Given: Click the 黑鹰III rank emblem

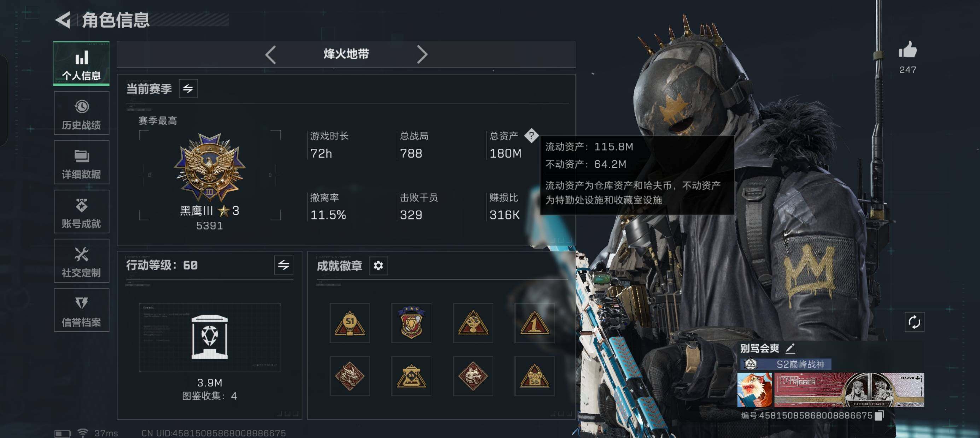Looking at the screenshot, I should coord(210,167).
